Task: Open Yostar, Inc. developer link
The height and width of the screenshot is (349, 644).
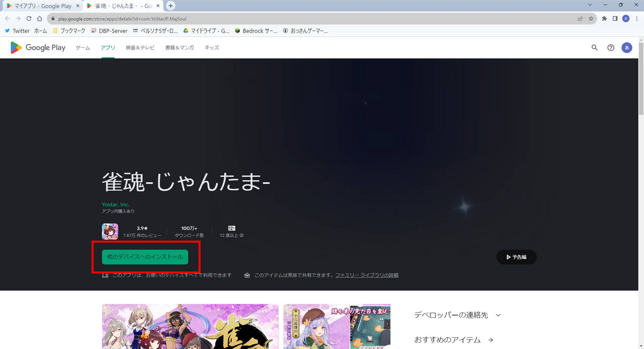Action: coord(115,205)
